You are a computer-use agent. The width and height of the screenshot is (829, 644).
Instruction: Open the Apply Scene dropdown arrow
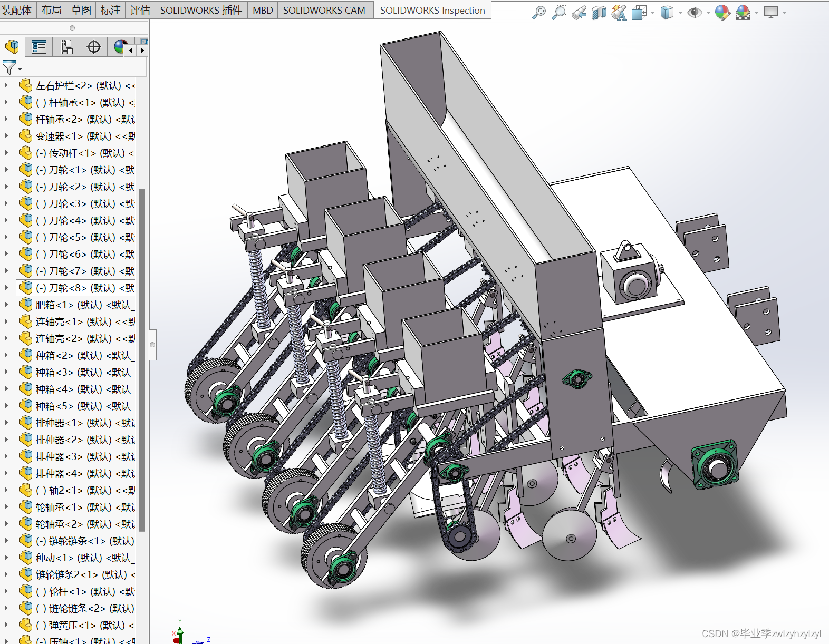[x=756, y=13]
